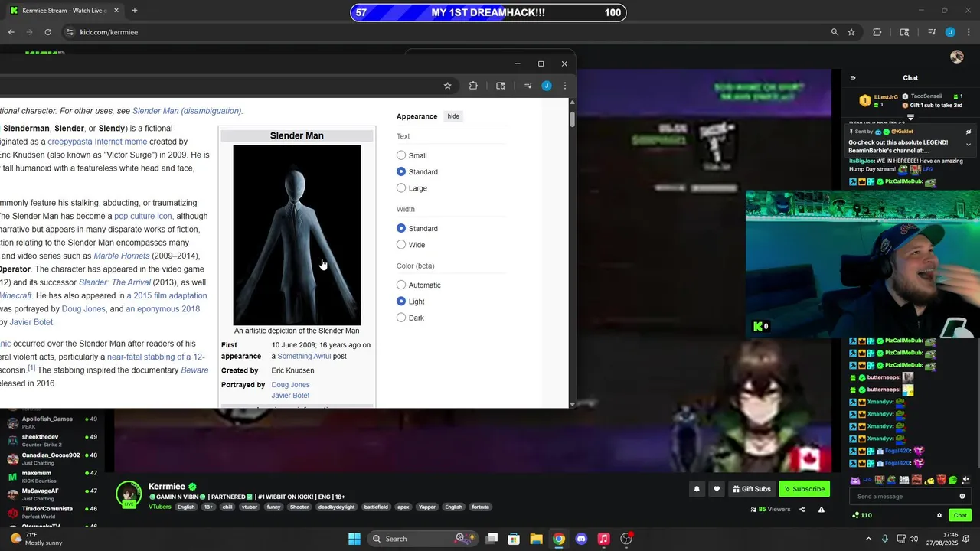Collapse the chat with the icon beside Chat title
The height and width of the screenshot is (551, 980).
(x=853, y=78)
